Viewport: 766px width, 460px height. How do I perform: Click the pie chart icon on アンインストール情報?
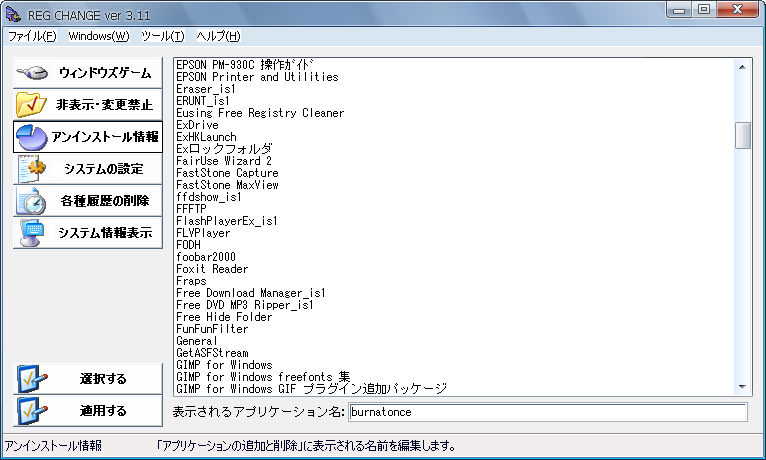pyautogui.click(x=31, y=137)
